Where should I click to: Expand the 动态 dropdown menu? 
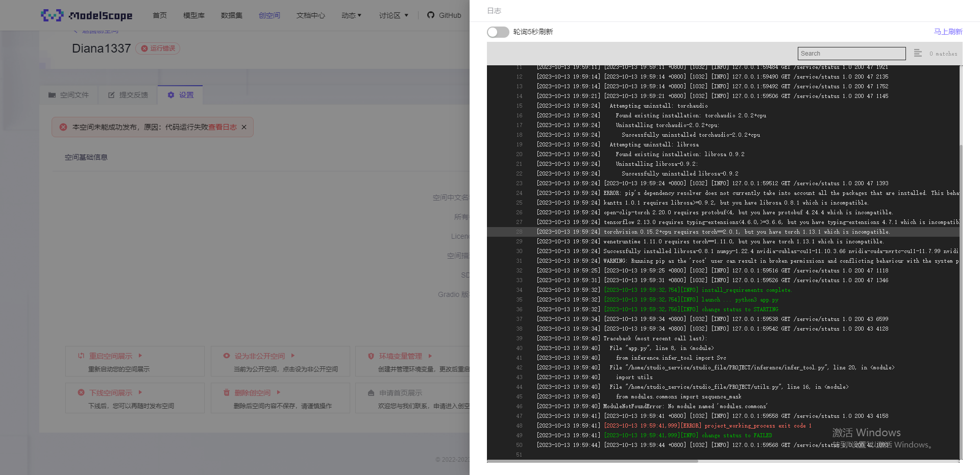(352, 15)
